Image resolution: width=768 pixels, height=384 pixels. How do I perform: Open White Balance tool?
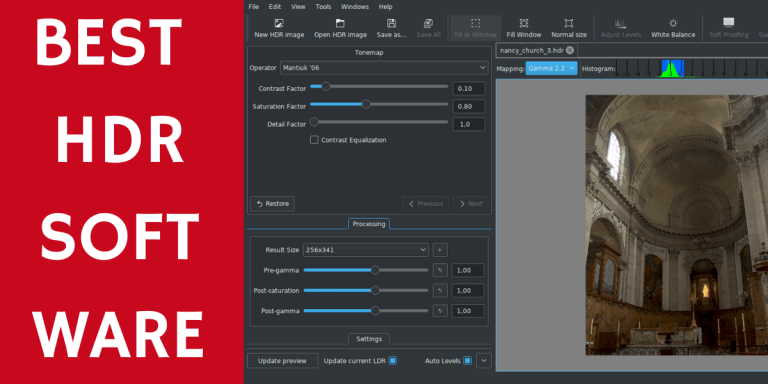coord(673,23)
